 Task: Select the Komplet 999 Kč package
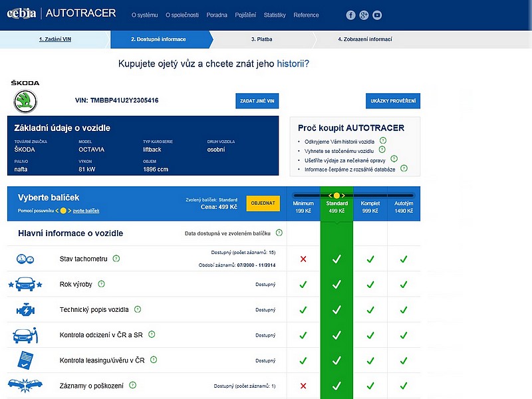point(370,207)
